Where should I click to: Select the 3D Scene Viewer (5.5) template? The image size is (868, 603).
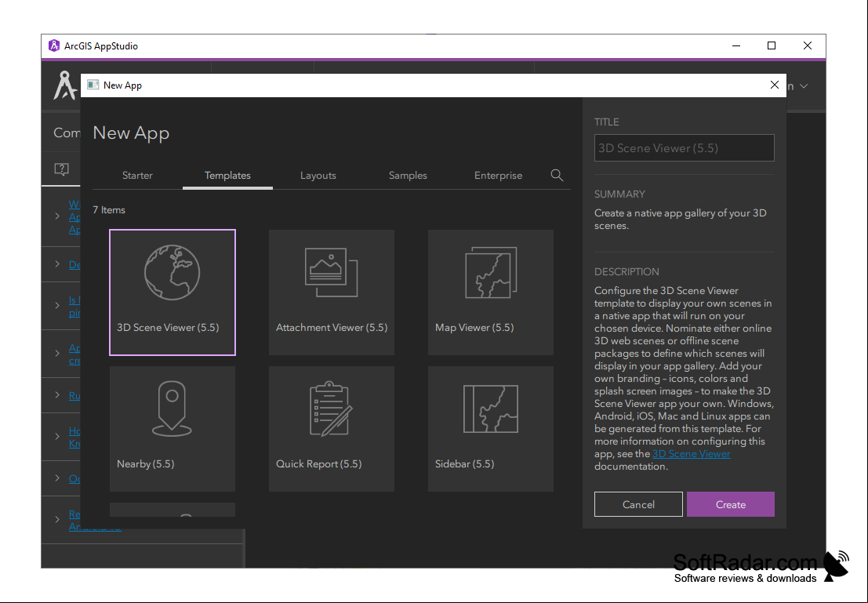tap(173, 292)
